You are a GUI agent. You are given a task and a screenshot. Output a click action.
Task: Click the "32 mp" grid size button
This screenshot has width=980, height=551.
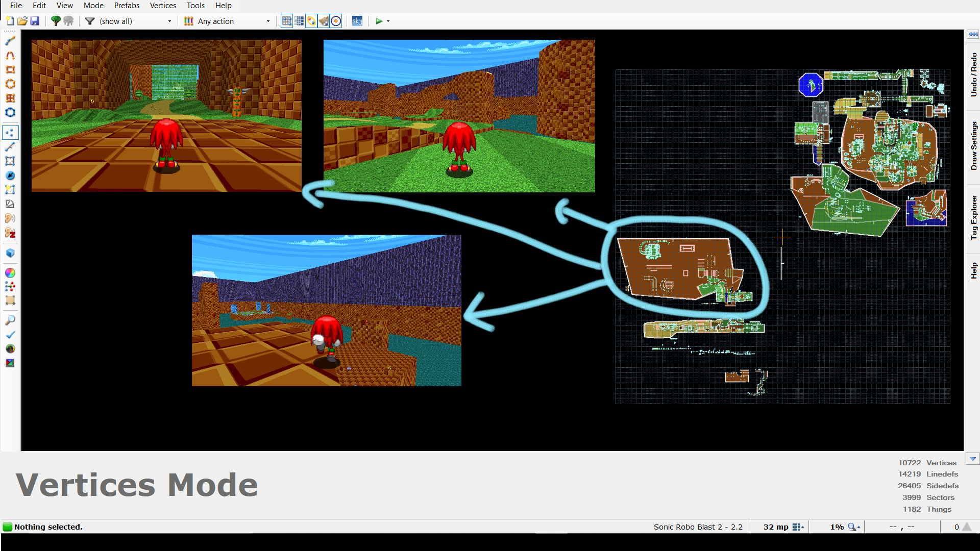click(x=783, y=527)
